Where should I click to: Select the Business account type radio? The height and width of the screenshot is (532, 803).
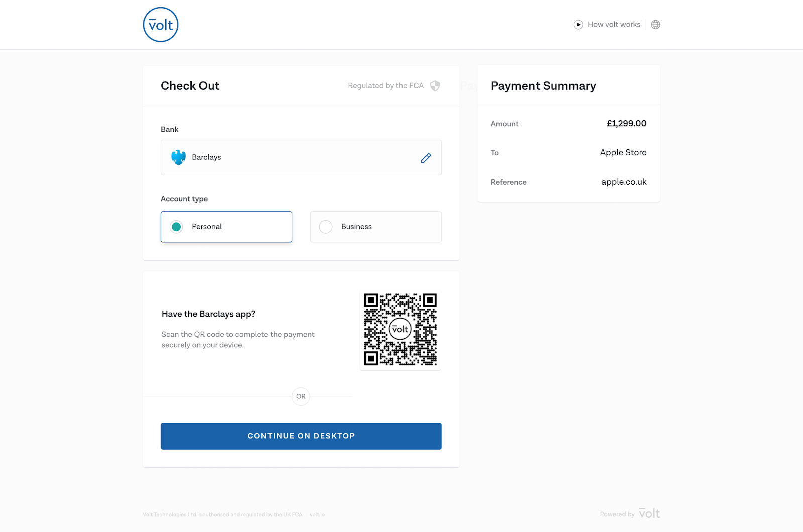(326, 227)
